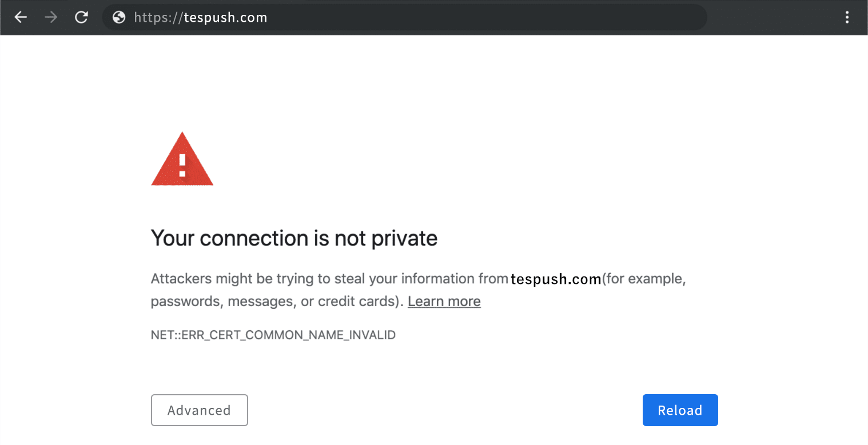Click the https:// scheme in the address bar

coord(158,18)
